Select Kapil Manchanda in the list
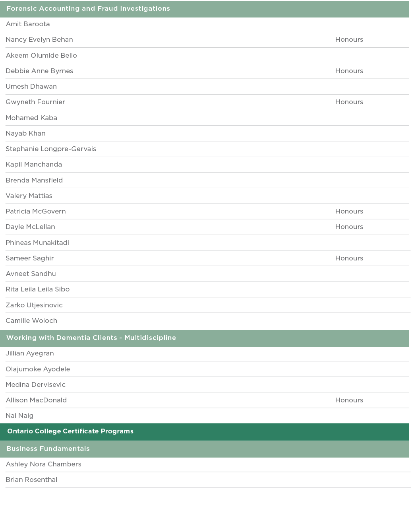The height and width of the screenshot is (532, 412). (34, 165)
